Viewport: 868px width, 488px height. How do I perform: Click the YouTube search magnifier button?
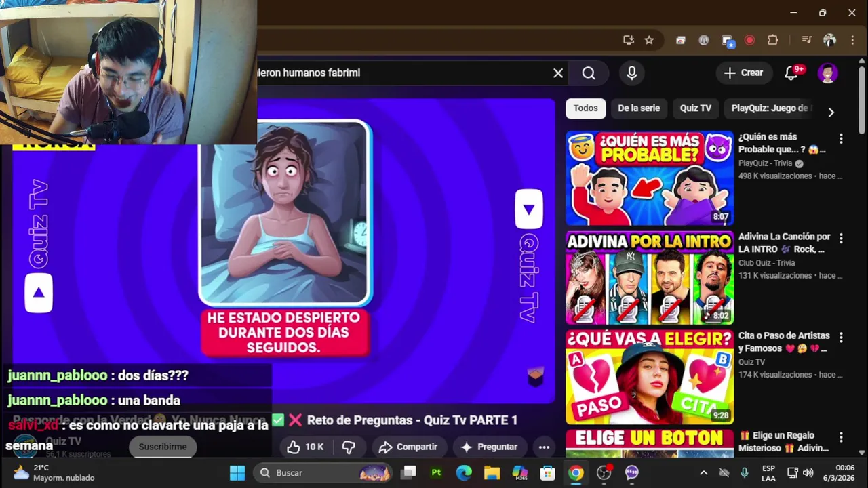click(589, 73)
